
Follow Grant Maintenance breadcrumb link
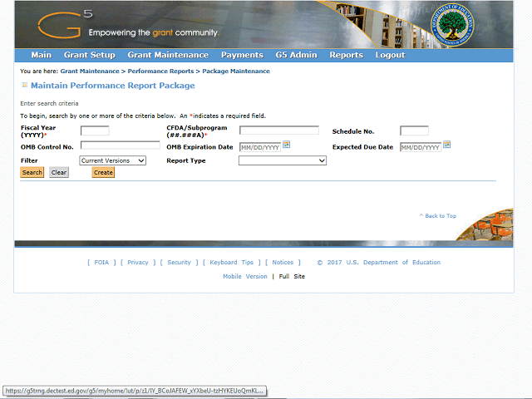90,71
